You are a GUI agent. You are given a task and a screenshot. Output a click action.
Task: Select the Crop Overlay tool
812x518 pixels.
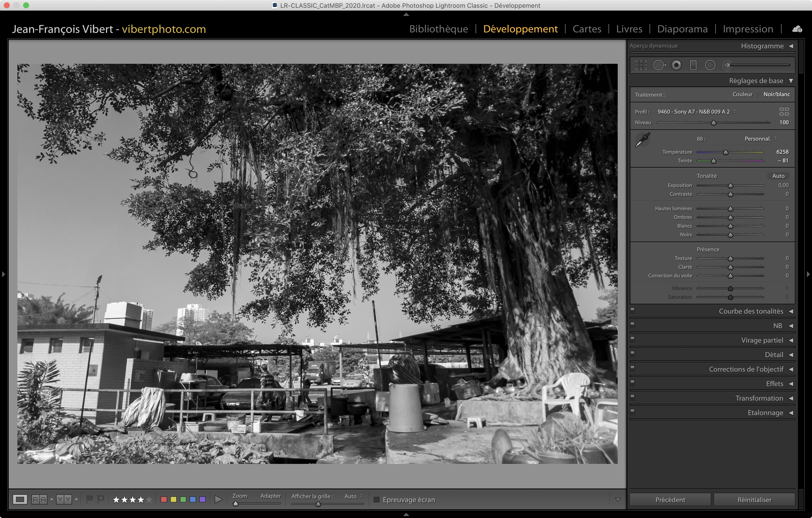(x=641, y=65)
